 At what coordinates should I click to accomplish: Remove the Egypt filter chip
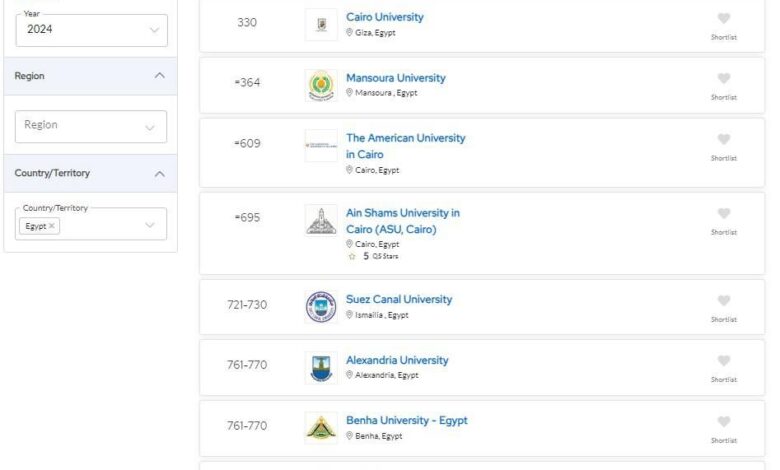(52, 226)
